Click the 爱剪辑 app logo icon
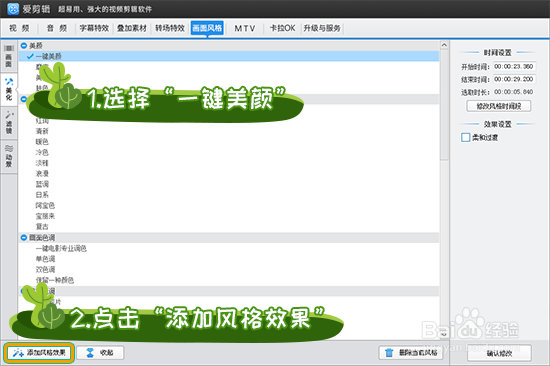Image resolution: width=550 pixels, height=366 pixels. [13, 9]
